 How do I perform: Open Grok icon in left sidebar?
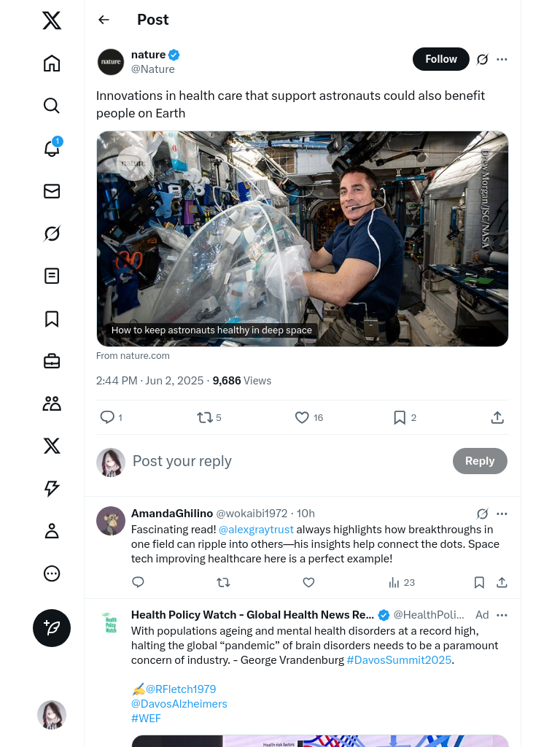click(52, 233)
